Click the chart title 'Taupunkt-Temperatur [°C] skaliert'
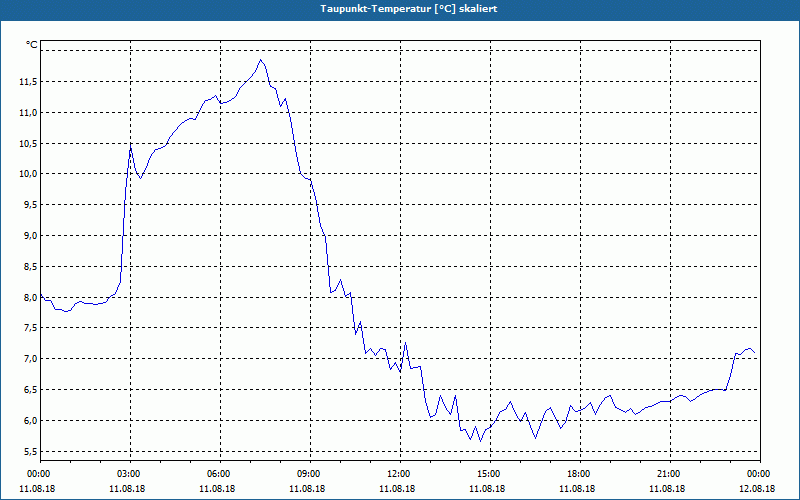 click(x=409, y=9)
